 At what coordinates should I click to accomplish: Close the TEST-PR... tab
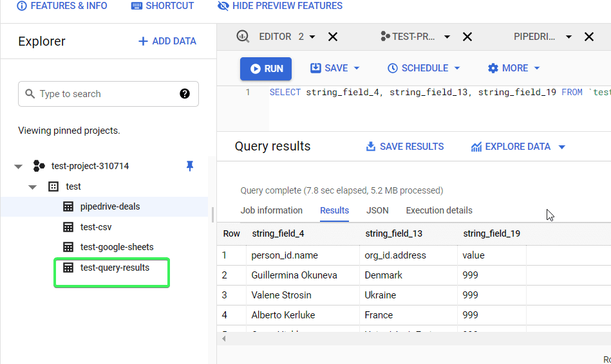(467, 37)
